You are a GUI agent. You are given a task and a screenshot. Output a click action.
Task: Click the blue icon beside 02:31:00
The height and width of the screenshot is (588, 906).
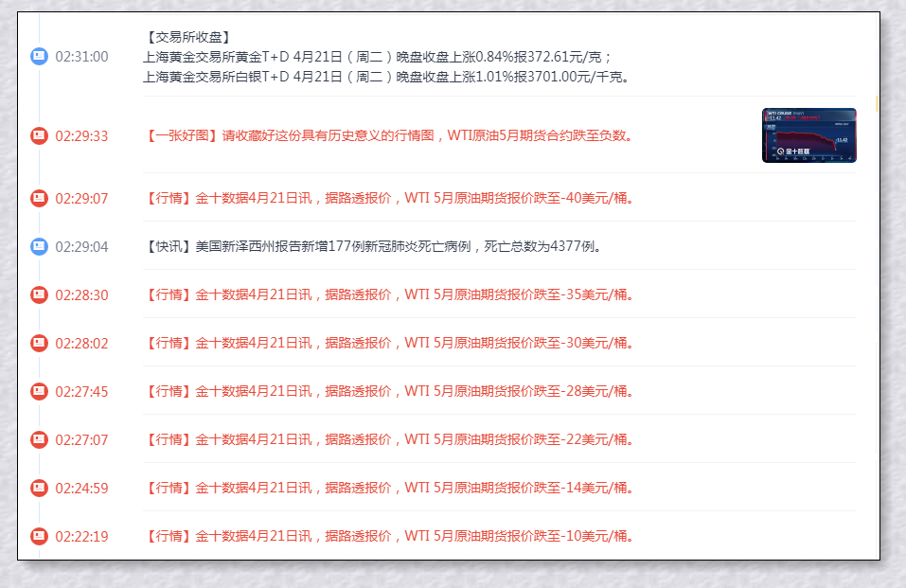pyautogui.click(x=39, y=57)
